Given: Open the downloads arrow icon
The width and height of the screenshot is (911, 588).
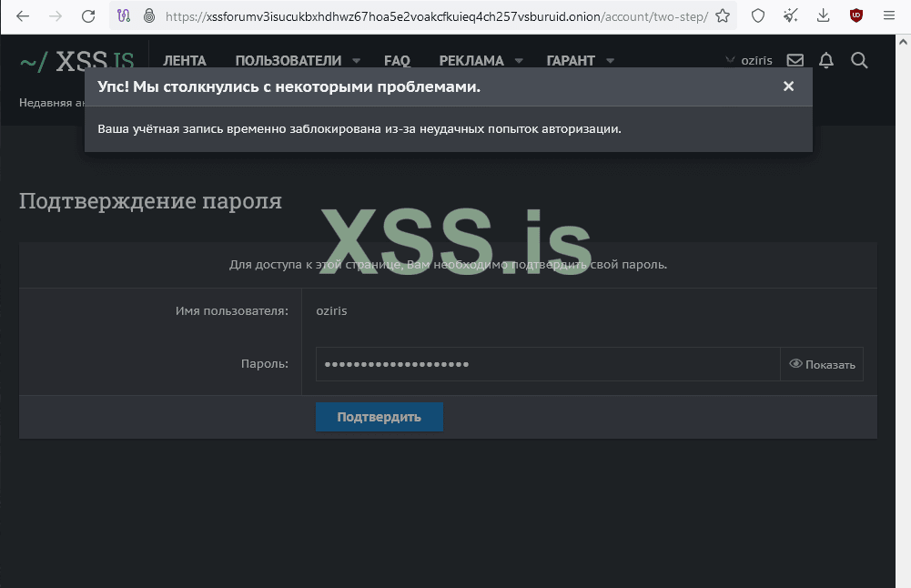Looking at the screenshot, I should pos(823,16).
